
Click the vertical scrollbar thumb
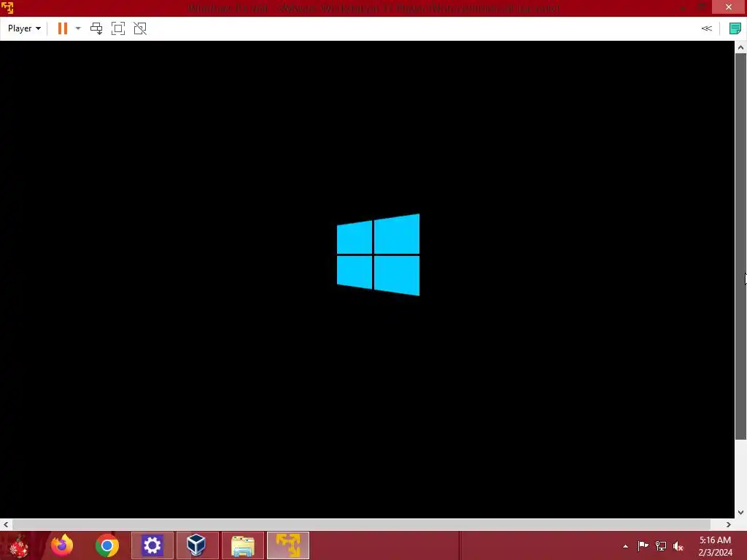(x=740, y=246)
